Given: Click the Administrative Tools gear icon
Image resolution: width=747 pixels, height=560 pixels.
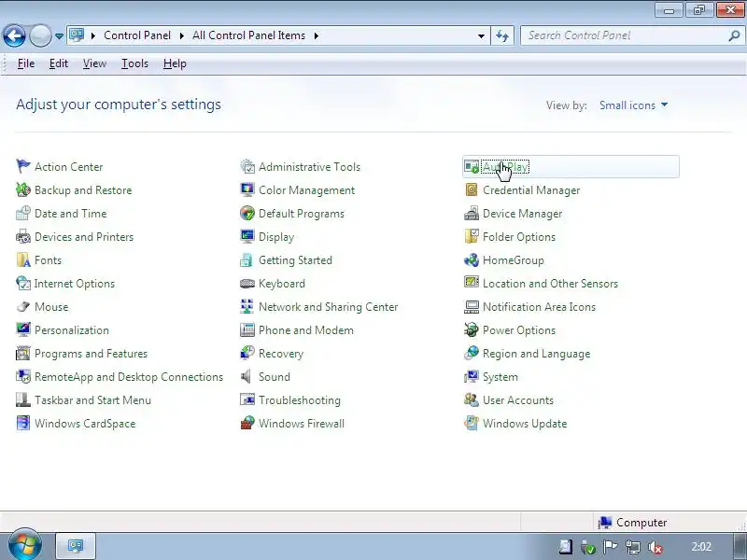Looking at the screenshot, I should tap(247, 166).
